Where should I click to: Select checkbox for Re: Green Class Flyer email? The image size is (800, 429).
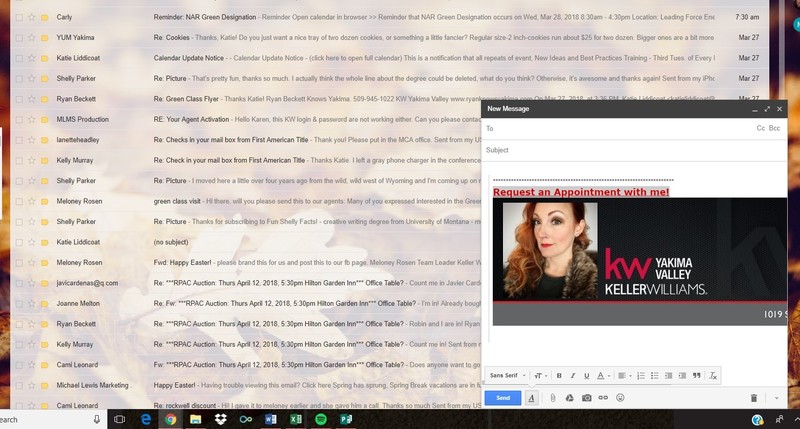(19, 99)
